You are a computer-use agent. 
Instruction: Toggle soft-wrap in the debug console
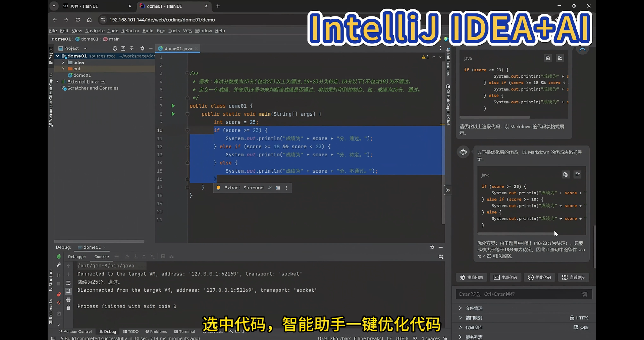pos(68,283)
